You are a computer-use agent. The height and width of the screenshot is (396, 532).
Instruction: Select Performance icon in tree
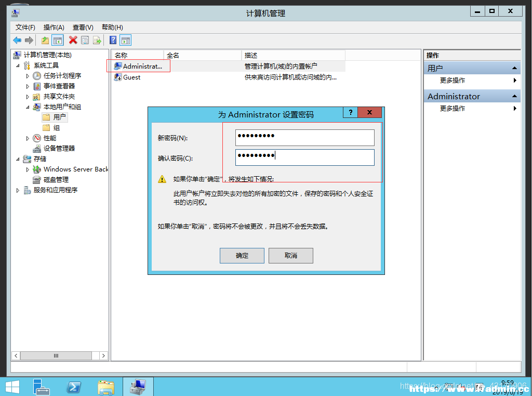37,138
